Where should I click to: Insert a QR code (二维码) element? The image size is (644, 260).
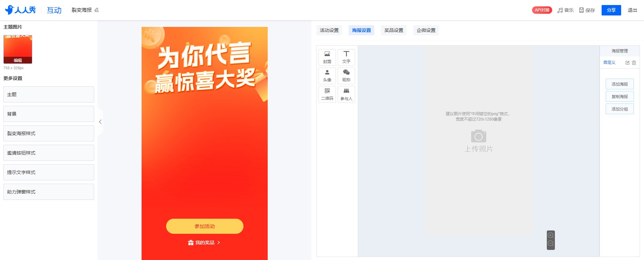pyautogui.click(x=327, y=94)
